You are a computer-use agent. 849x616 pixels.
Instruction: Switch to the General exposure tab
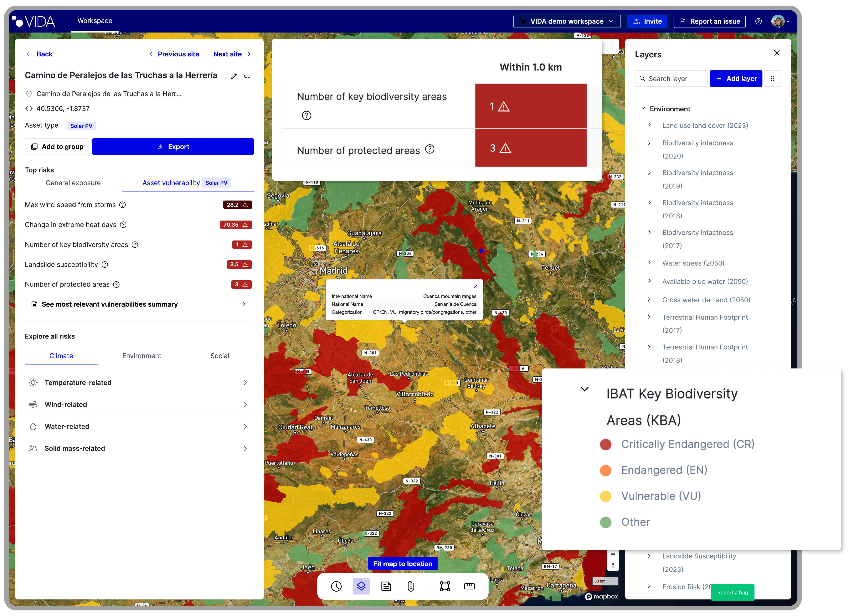(73, 183)
